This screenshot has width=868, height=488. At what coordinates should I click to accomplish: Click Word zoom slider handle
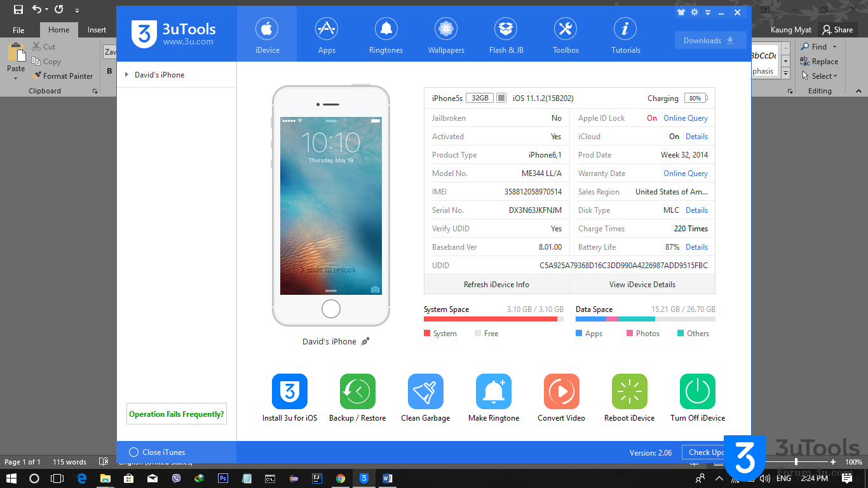(796, 462)
